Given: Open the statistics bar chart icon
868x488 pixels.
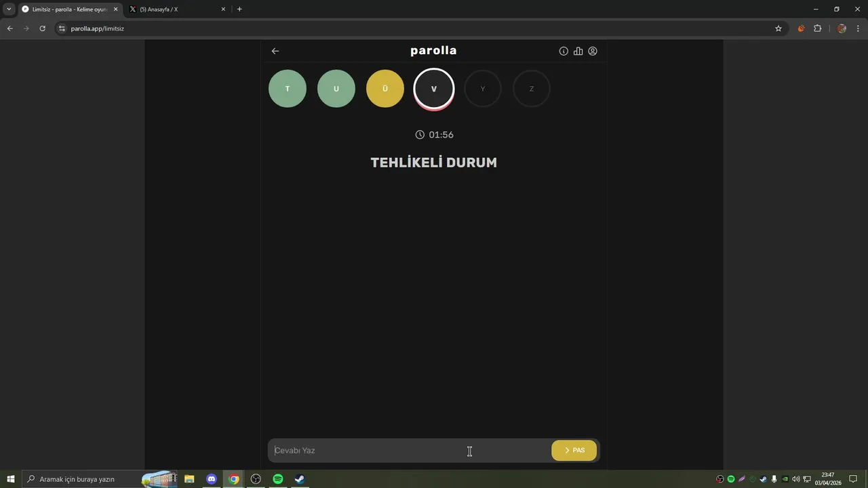Looking at the screenshot, I should (578, 51).
